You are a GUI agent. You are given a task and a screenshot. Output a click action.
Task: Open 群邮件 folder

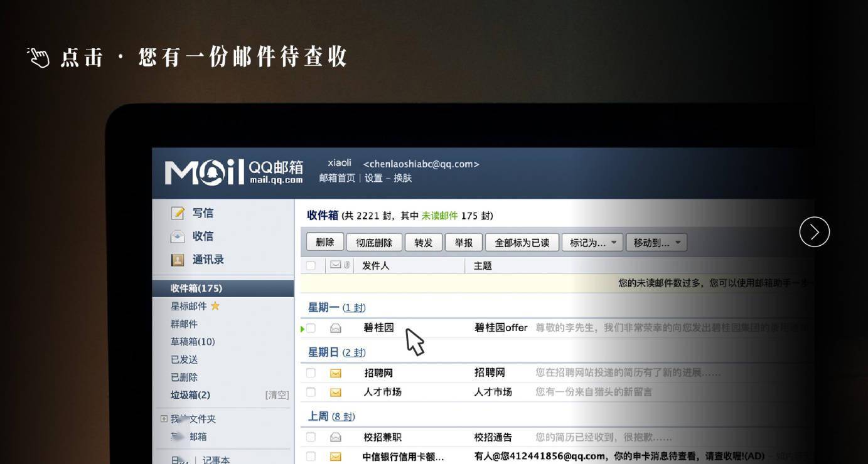point(184,324)
